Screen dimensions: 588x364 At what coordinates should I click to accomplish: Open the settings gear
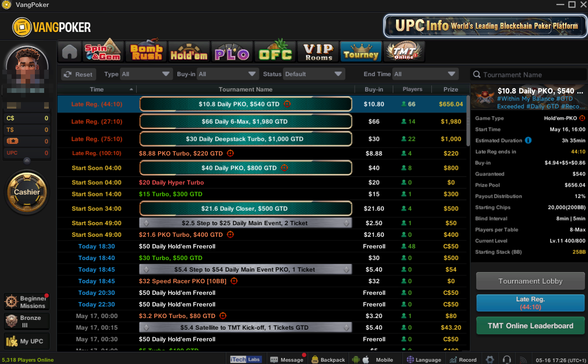pos(490,359)
